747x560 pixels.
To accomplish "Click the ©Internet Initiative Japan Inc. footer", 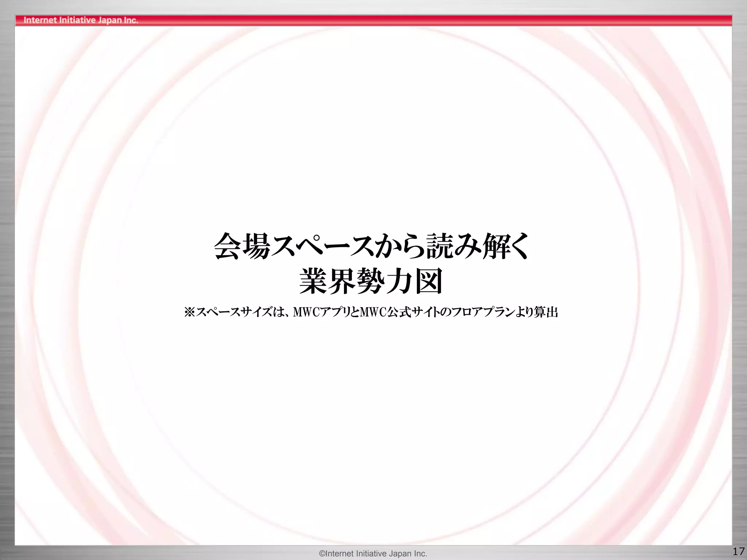I will click(373, 553).
